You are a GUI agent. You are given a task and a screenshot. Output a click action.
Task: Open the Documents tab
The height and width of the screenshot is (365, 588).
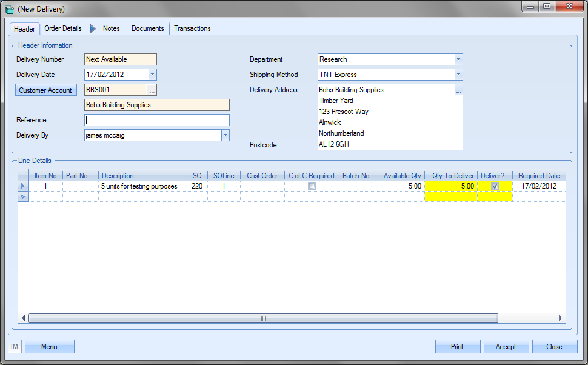pyautogui.click(x=147, y=28)
